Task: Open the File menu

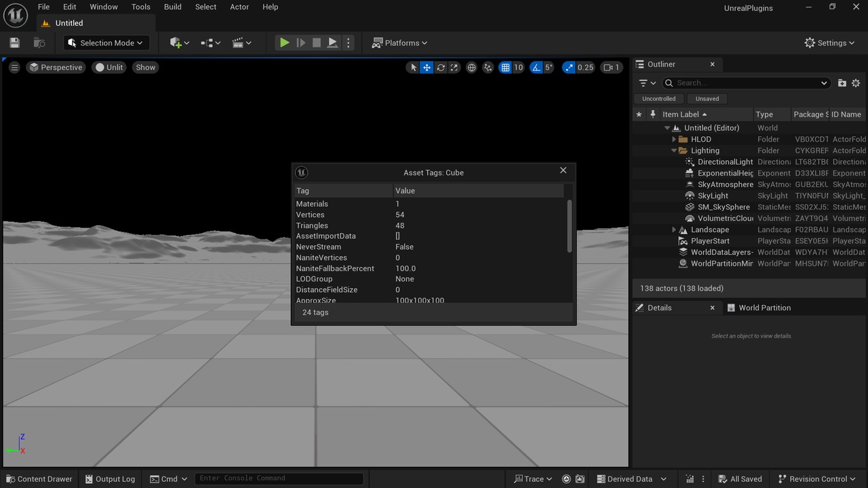Action: click(x=43, y=7)
